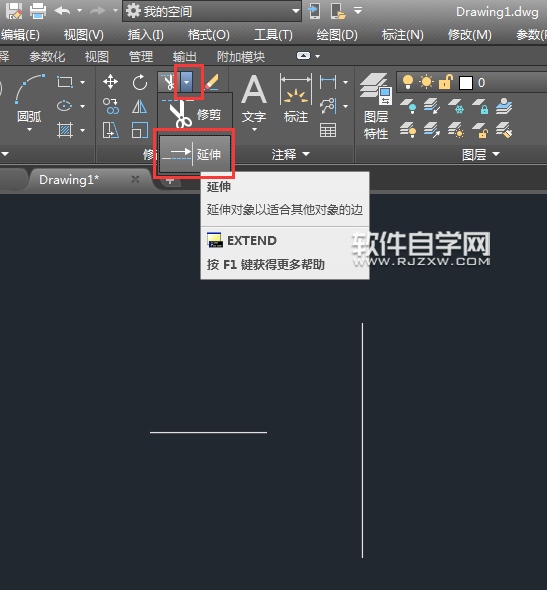Click the Redo arrow icon

click(x=98, y=11)
